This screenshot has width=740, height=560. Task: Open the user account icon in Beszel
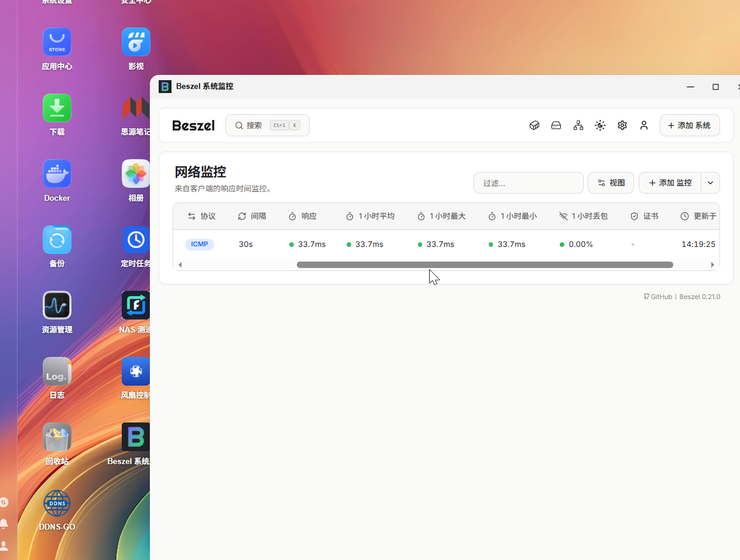644,125
